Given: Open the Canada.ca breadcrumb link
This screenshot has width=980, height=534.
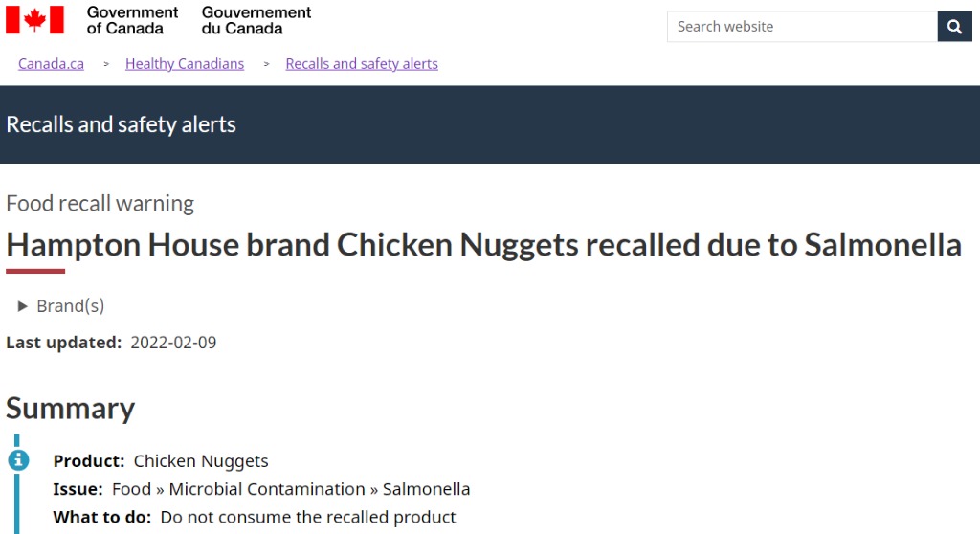Looking at the screenshot, I should [x=51, y=64].
